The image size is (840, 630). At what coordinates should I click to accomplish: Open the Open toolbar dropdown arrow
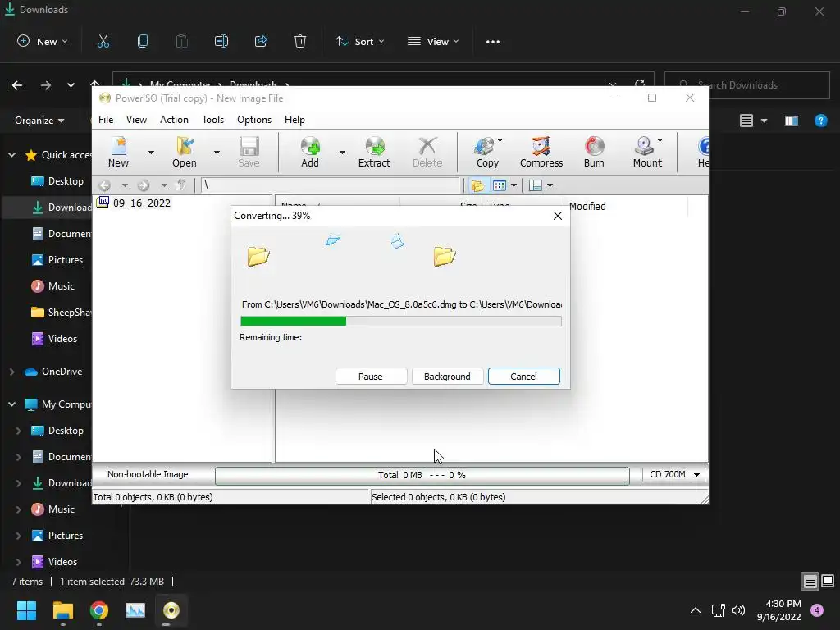[x=217, y=153]
